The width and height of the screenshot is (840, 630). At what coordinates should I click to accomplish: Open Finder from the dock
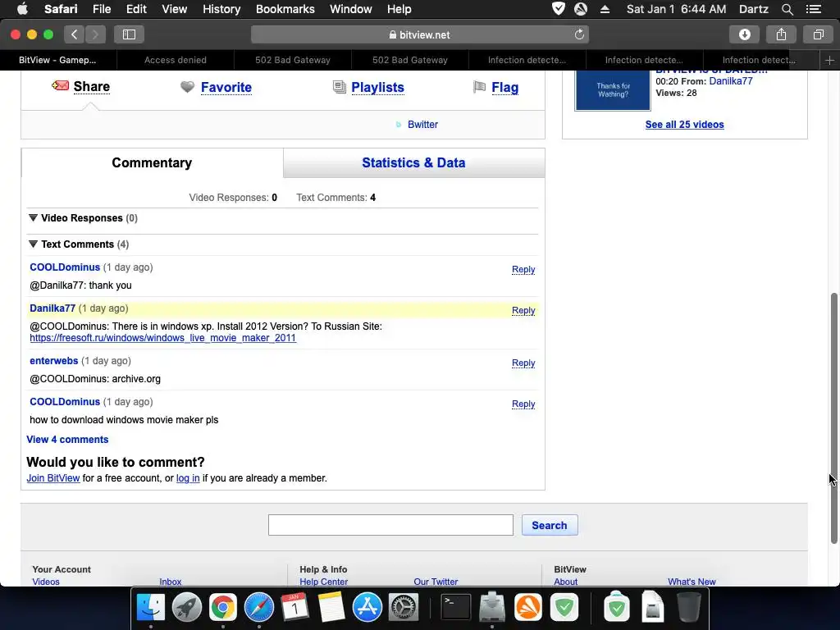click(x=151, y=608)
